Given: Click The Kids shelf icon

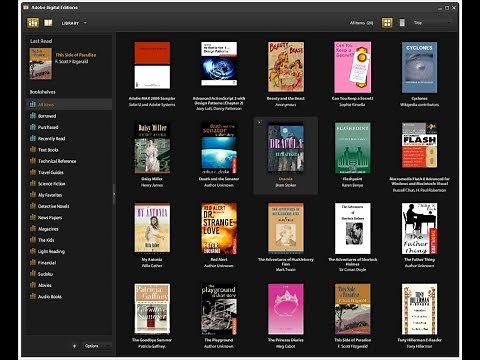Looking at the screenshot, I should 33,240.
